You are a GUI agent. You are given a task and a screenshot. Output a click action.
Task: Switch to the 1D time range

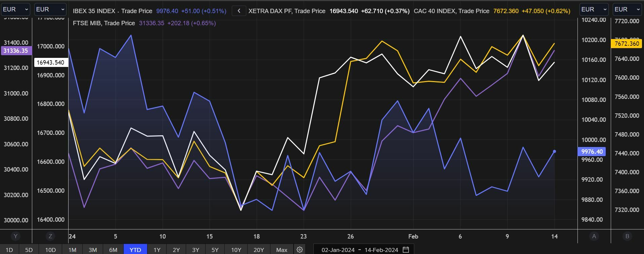point(9,250)
